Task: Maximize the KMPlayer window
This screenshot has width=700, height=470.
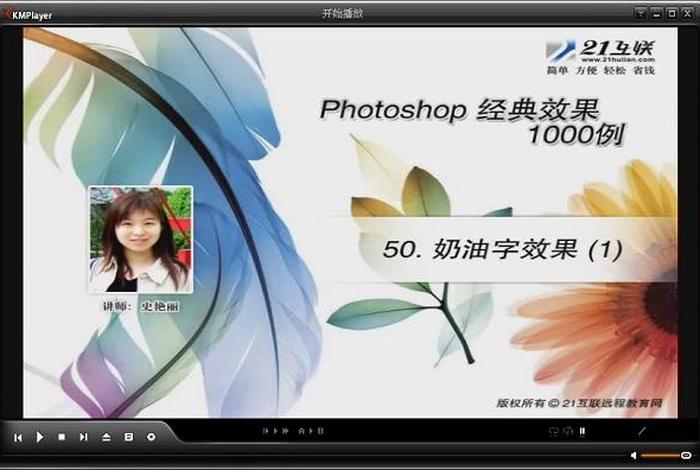Action: point(672,13)
